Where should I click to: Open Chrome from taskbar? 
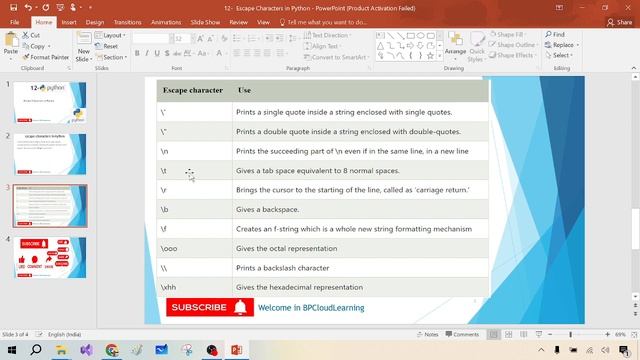tap(111, 350)
